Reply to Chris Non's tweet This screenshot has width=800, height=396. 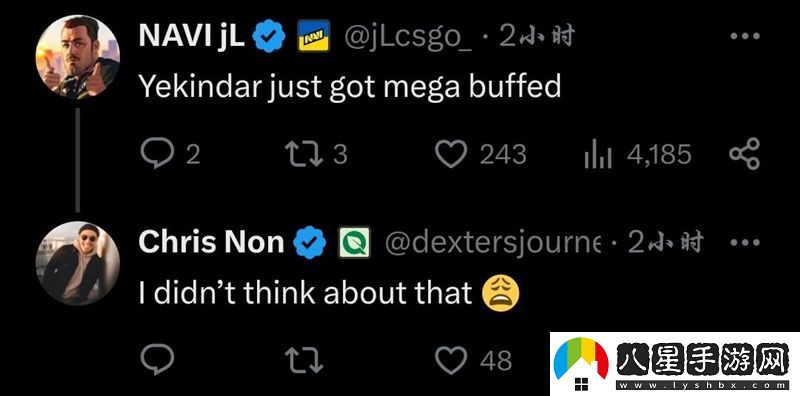(157, 360)
